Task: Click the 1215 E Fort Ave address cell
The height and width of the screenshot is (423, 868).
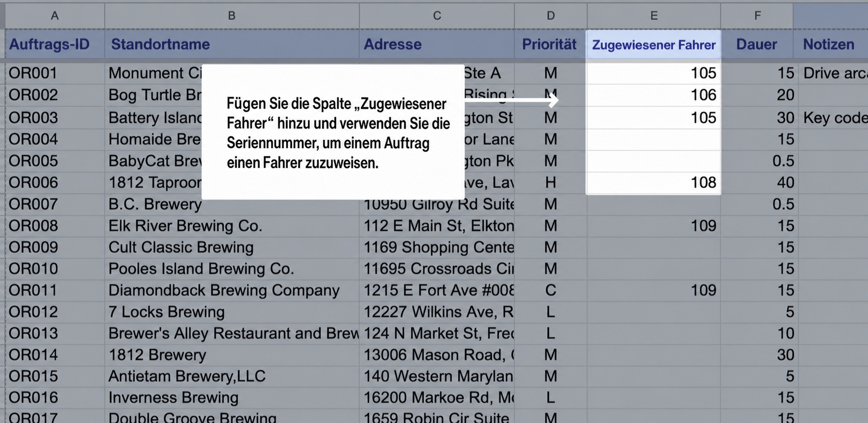Action: coord(437,290)
